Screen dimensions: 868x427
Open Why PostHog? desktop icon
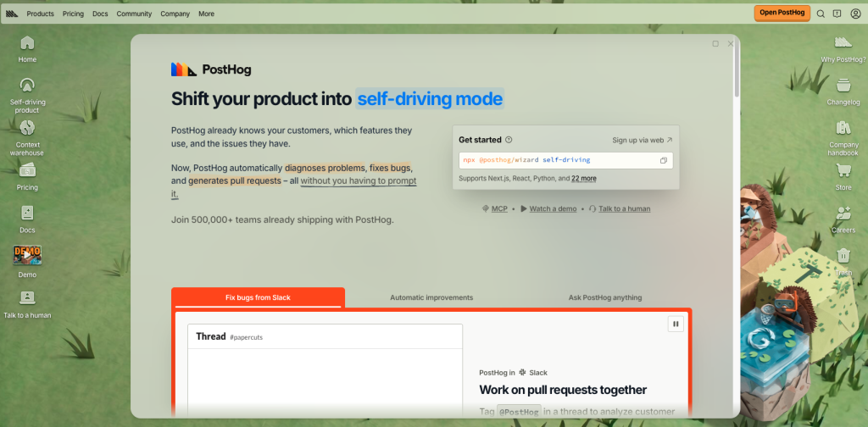click(843, 49)
